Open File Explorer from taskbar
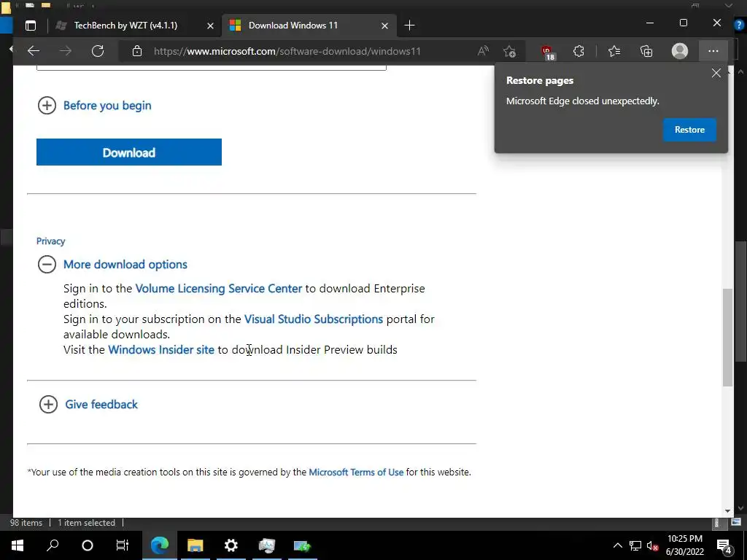 tap(196, 545)
